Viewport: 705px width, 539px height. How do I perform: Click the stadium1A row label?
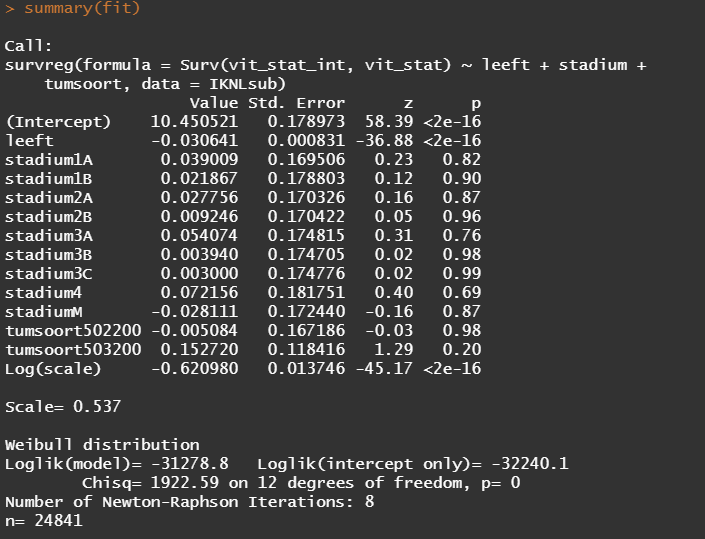[x=49, y=160]
